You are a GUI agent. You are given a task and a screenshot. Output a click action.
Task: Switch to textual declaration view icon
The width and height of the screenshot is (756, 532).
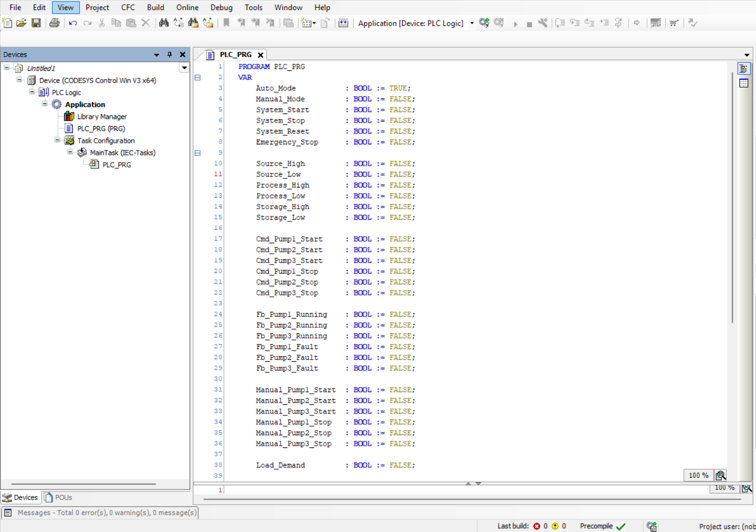point(744,69)
